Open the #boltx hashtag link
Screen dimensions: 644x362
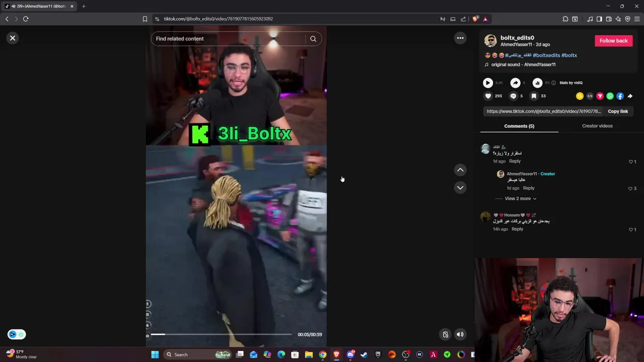(x=569, y=55)
